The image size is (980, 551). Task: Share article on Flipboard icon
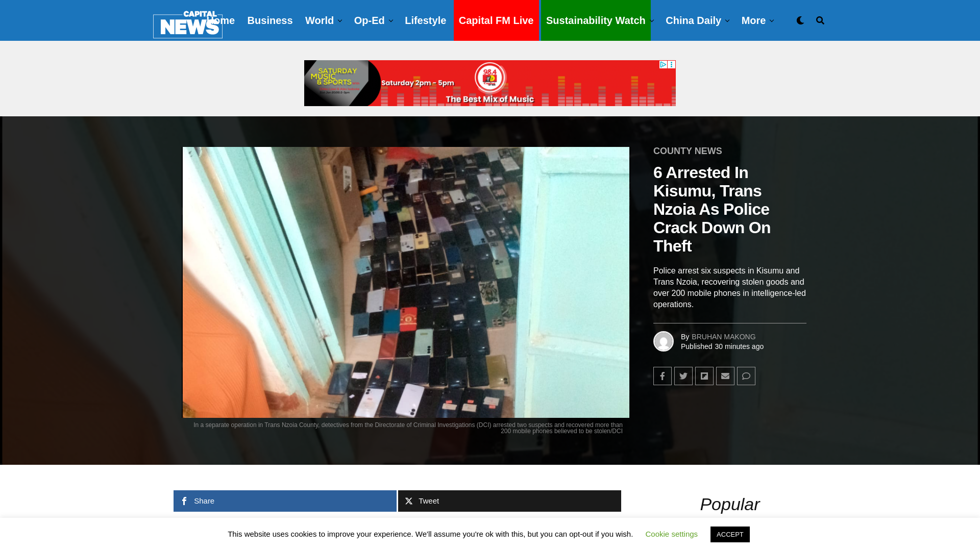tap(704, 376)
